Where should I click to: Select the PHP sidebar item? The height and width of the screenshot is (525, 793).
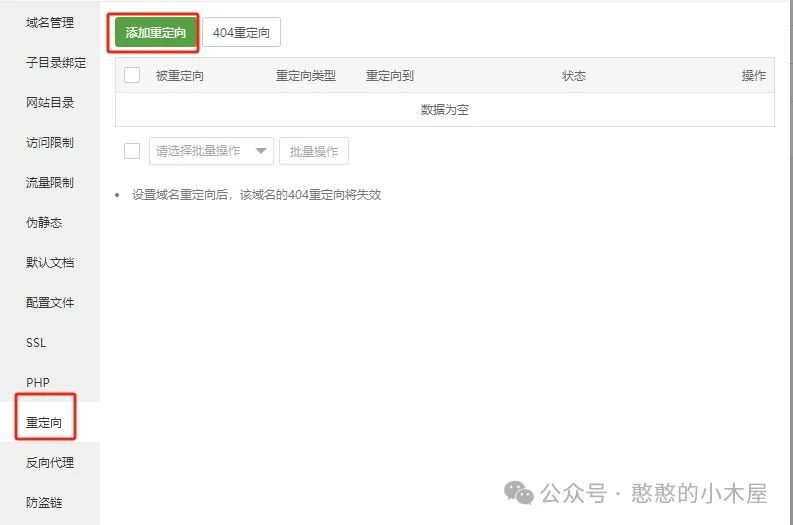pyautogui.click(x=37, y=382)
